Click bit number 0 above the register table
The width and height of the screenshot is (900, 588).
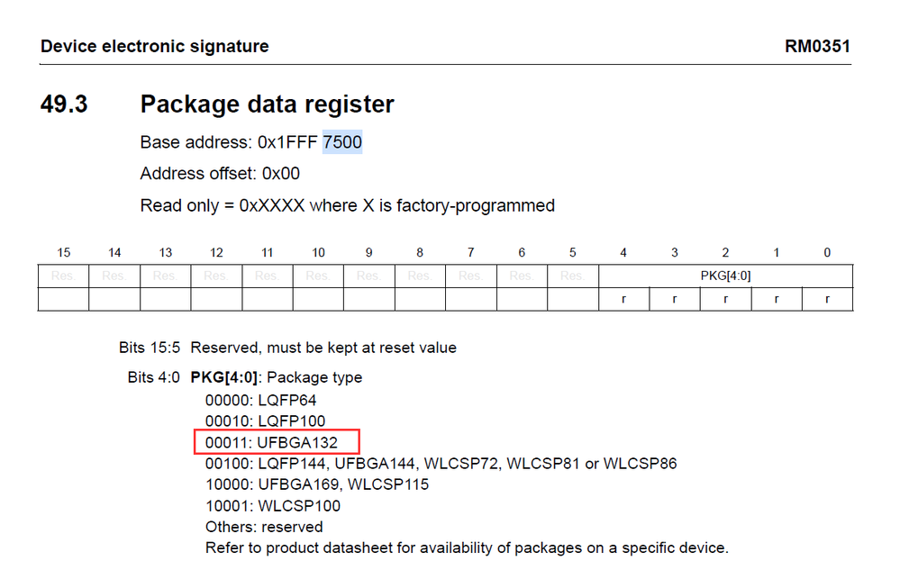click(827, 253)
